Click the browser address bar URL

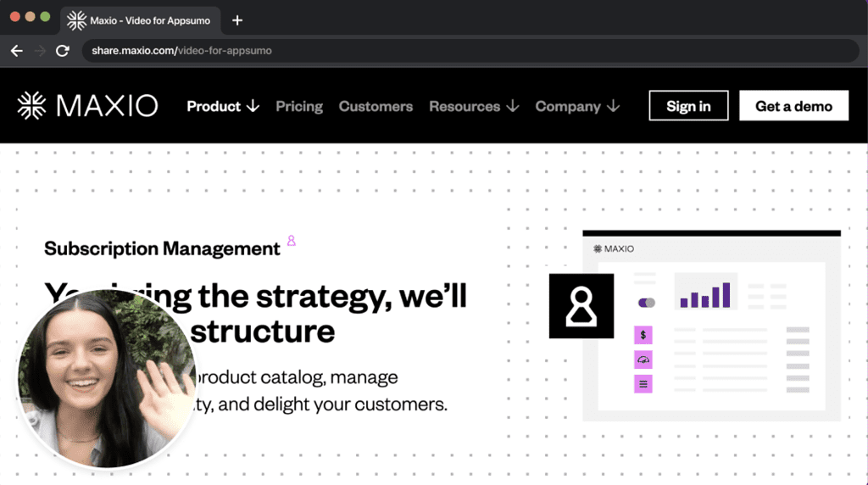click(182, 51)
